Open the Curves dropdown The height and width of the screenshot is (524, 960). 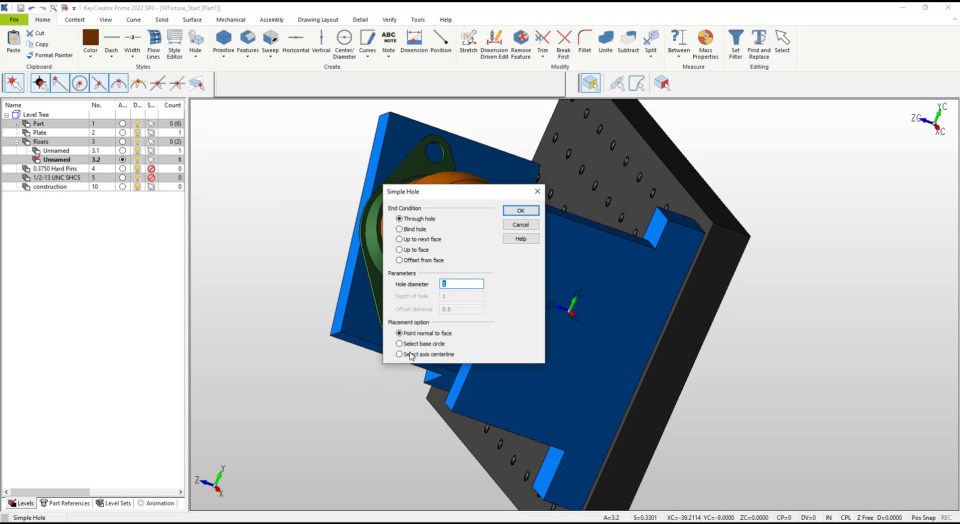coord(367,57)
